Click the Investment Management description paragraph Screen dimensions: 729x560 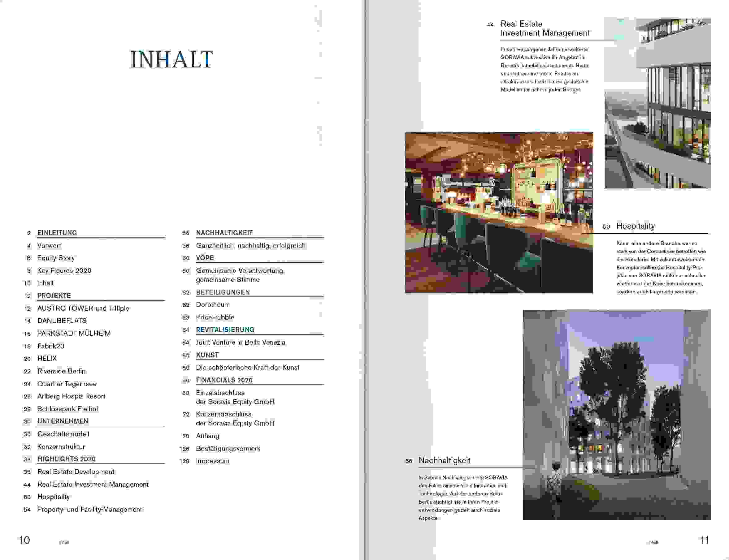coord(545,69)
